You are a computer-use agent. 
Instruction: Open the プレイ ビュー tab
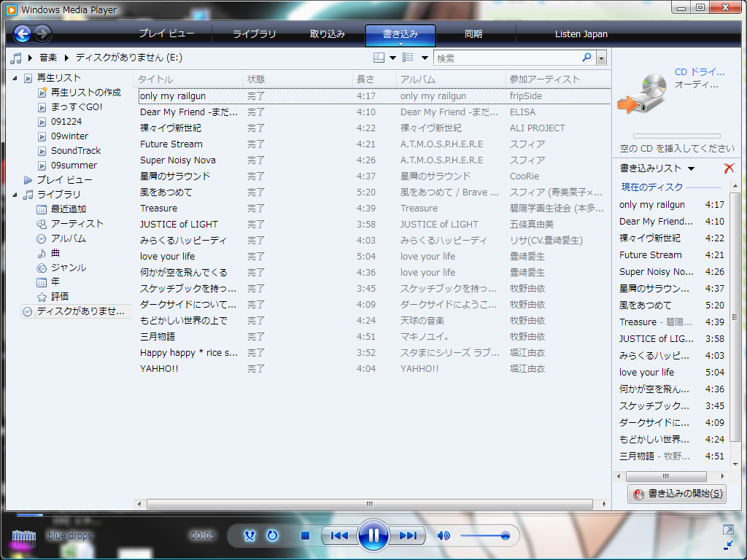tap(166, 34)
